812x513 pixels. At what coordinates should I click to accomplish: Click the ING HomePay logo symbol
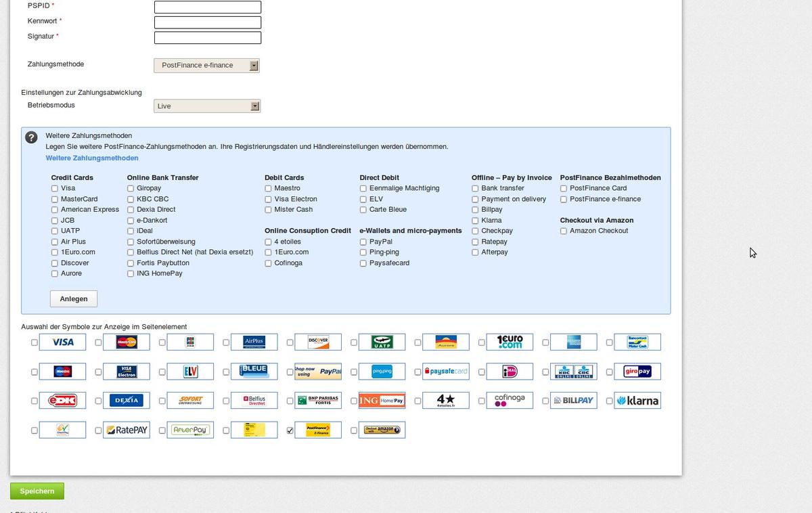click(x=382, y=401)
